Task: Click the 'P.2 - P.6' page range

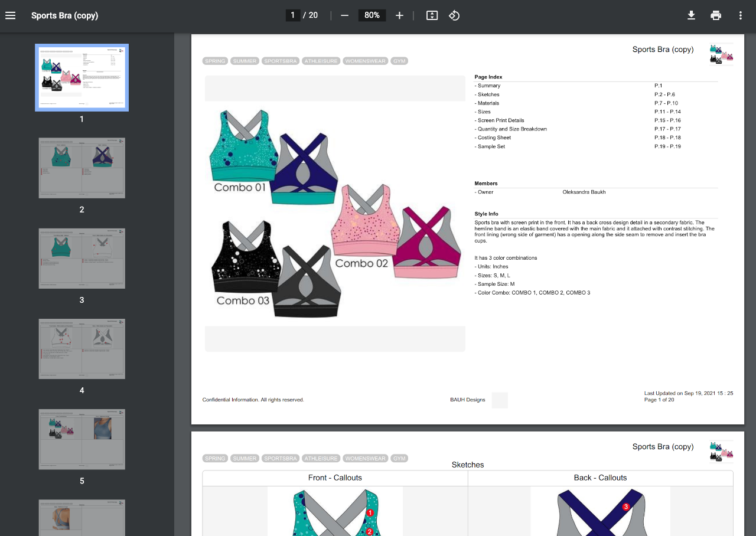Action: tap(664, 94)
